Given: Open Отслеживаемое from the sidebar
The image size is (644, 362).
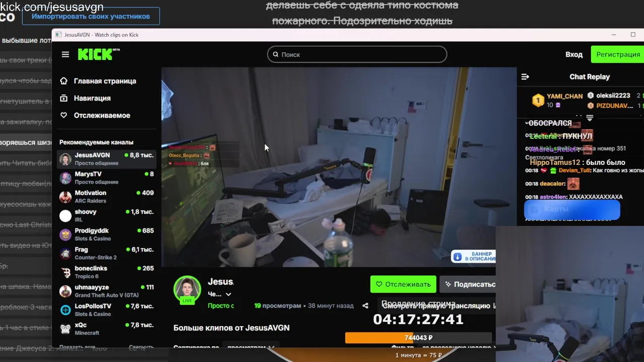Looking at the screenshot, I should tap(102, 115).
